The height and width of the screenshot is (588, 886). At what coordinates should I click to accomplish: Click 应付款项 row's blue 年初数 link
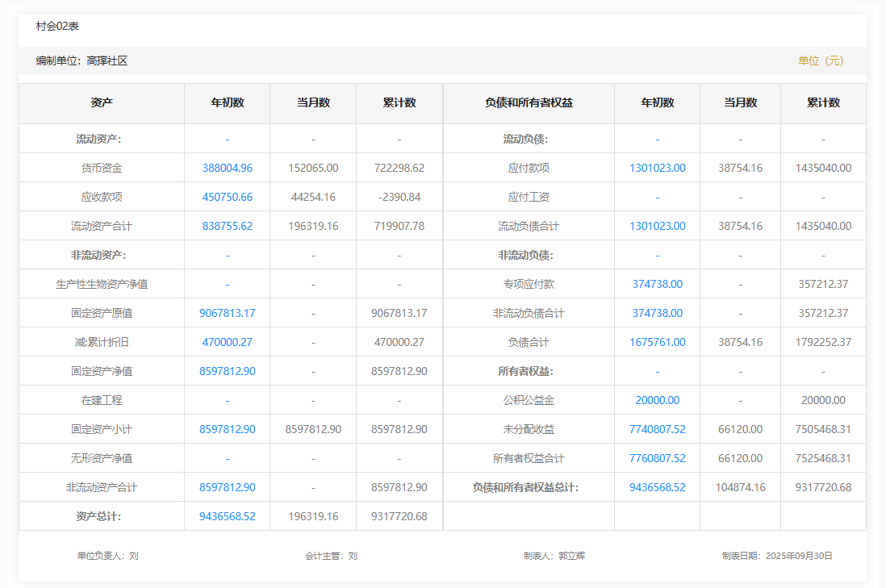point(657,168)
